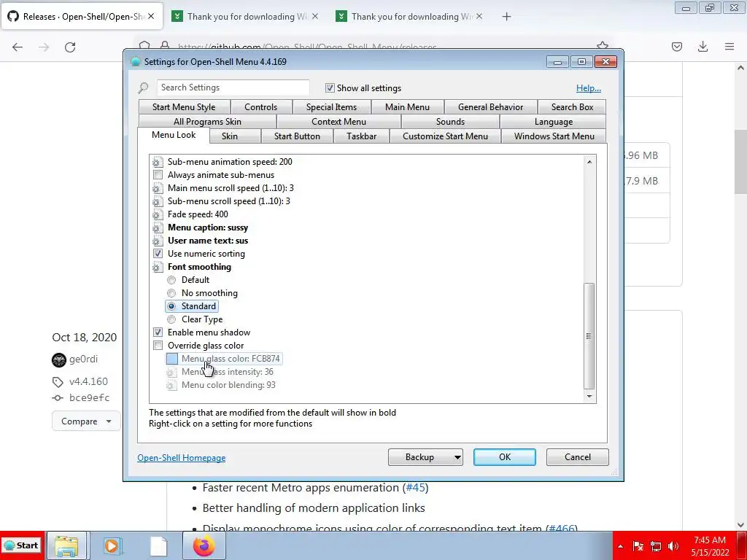This screenshot has height=560, width=747.
Task: Expand the Compare dropdown on GitHub
Action: tap(86, 421)
